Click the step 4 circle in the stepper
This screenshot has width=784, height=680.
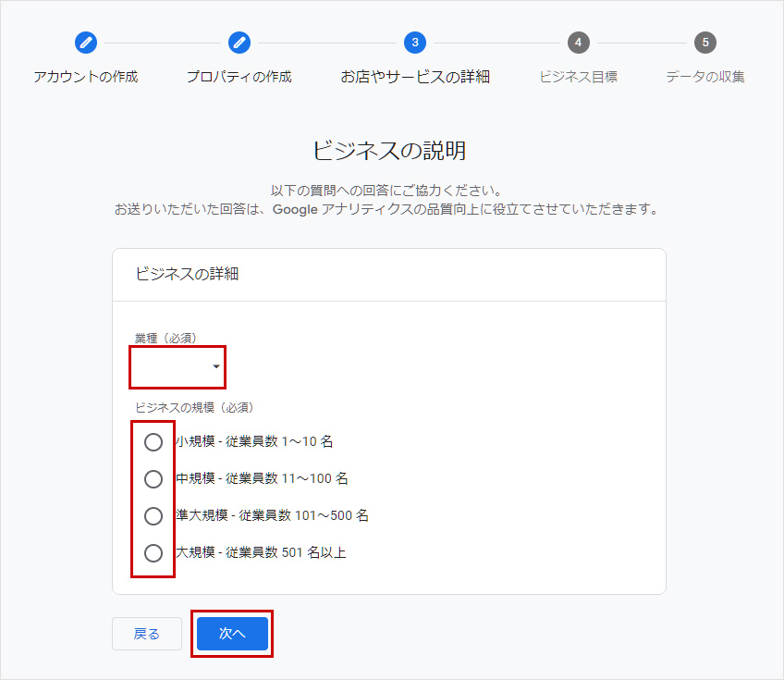(x=578, y=43)
